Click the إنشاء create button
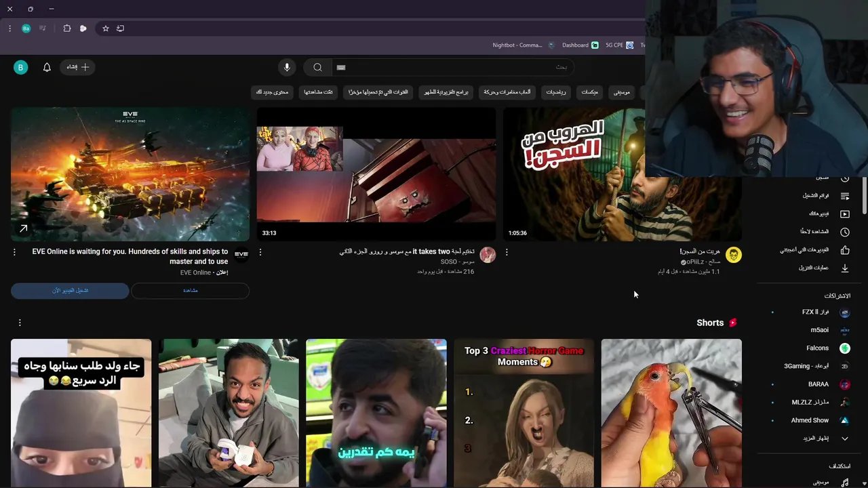Viewport: 868px width, 488px height. (77, 67)
